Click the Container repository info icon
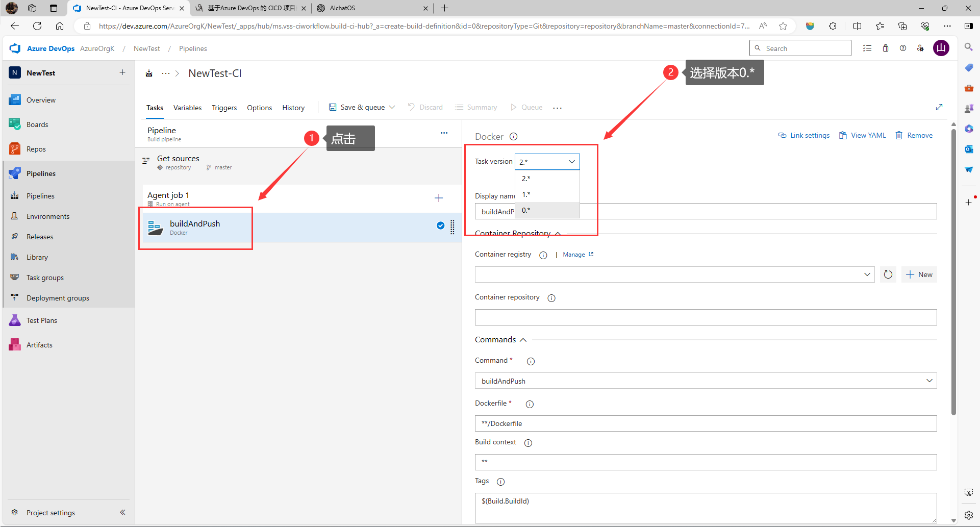Screen dimensions: 980x527 [x=551, y=298]
